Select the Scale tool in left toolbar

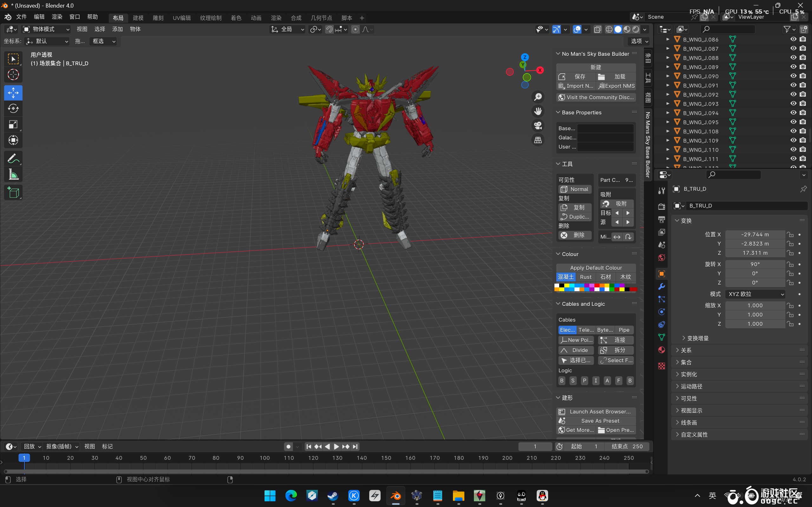[13, 125]
